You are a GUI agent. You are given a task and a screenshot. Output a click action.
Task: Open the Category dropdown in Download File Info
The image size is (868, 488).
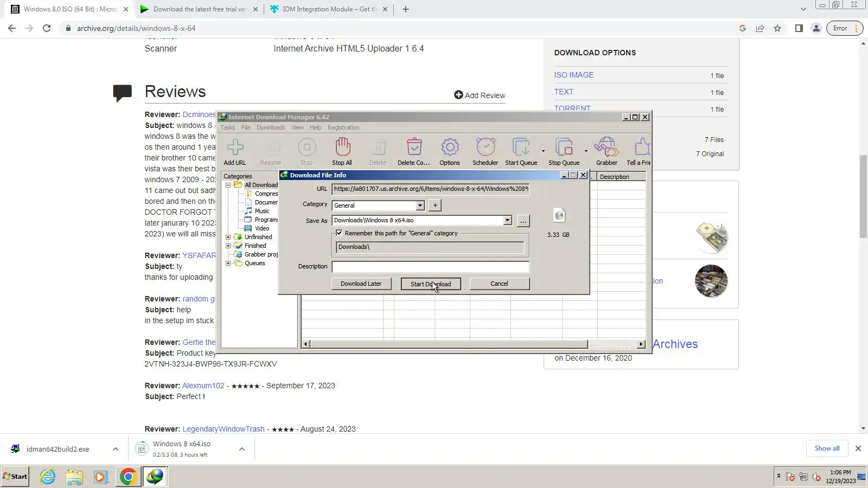420,206
